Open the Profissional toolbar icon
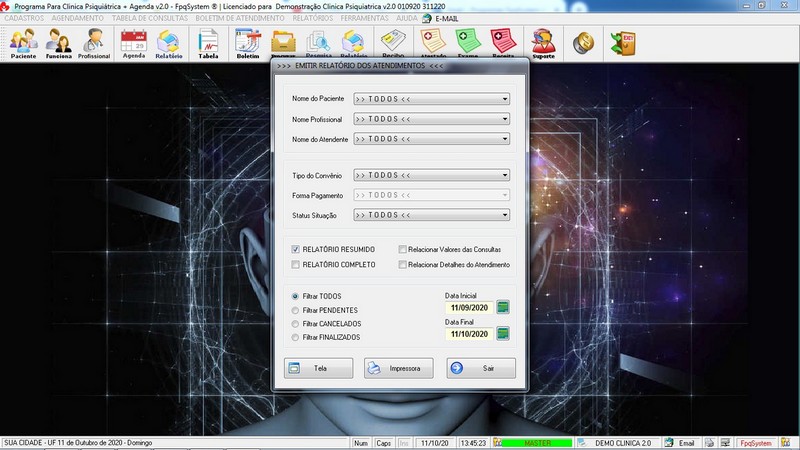The height and width of the screenshot is (450, 800). [x=94, y=44]
